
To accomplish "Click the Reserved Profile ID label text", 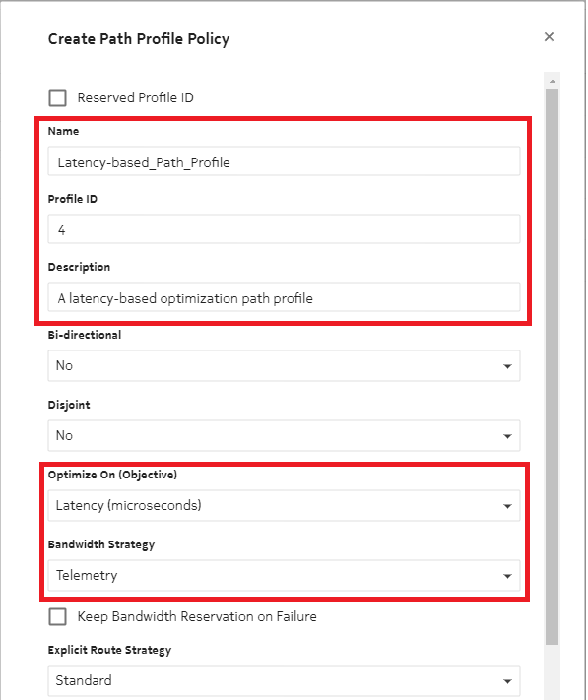I will click(135, 97).
